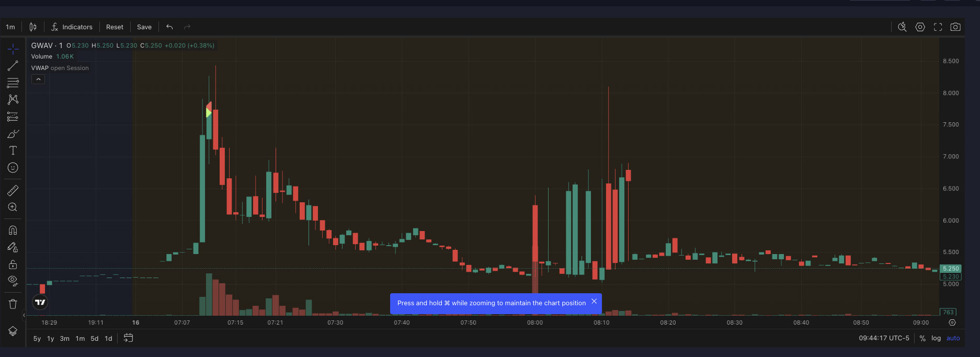Click the trash icon to remove drawings
980x357 pixels.
[x=13, y=304]
